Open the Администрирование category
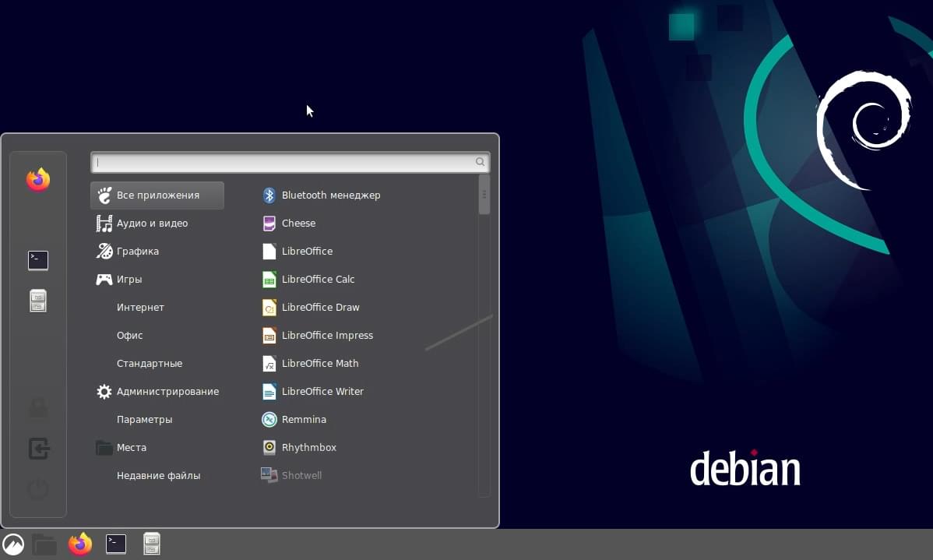 pos(157,391)
